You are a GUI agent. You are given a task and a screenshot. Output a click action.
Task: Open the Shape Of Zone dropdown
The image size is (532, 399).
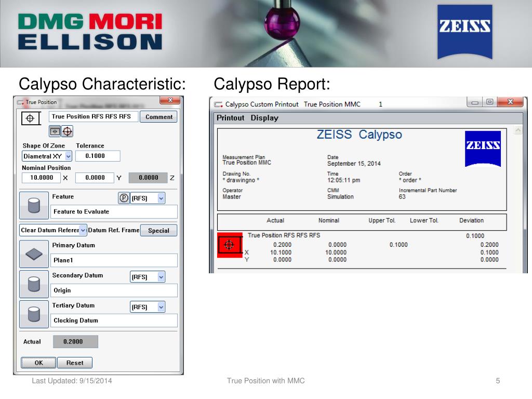tap(68, 156)
